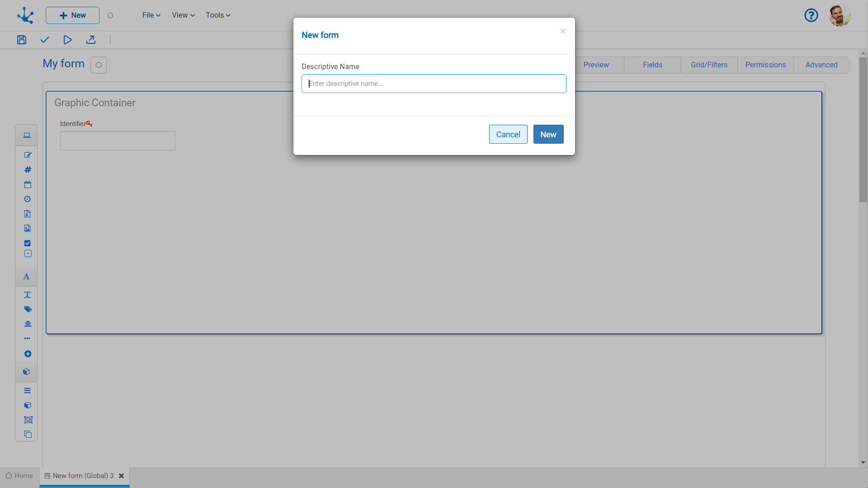
Task: Select the calendar date field icon
Action: coord(28,184)
